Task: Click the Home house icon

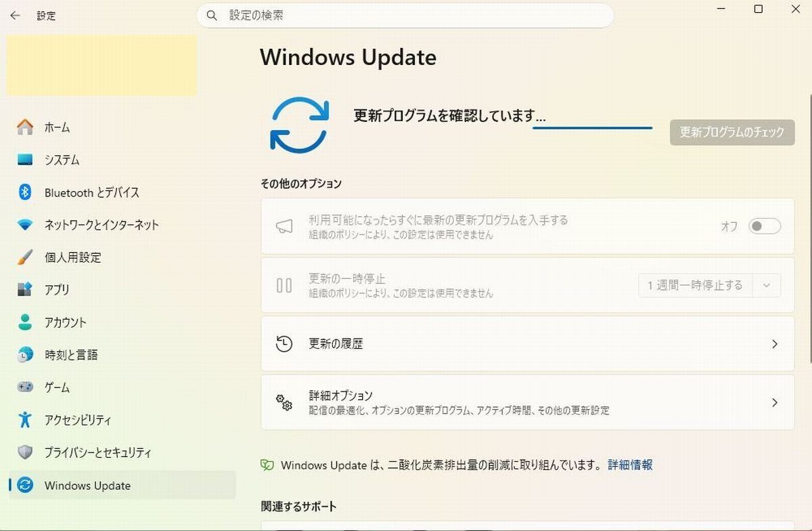Action: point(25,127)
